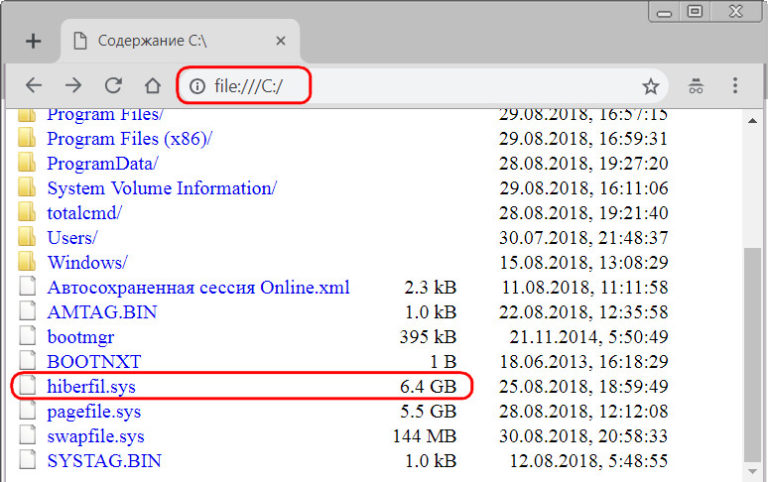Click file icon beside Автосохраненная сессия Online.xml
Screen dimensions: 768x482
pyautogui.click(x=27, y=286)
